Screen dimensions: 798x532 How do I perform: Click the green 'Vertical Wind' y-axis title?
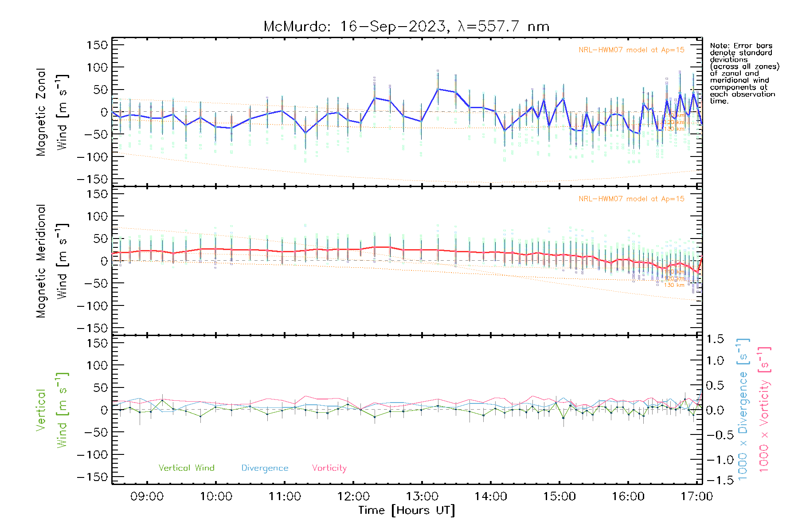click(51, 410)
